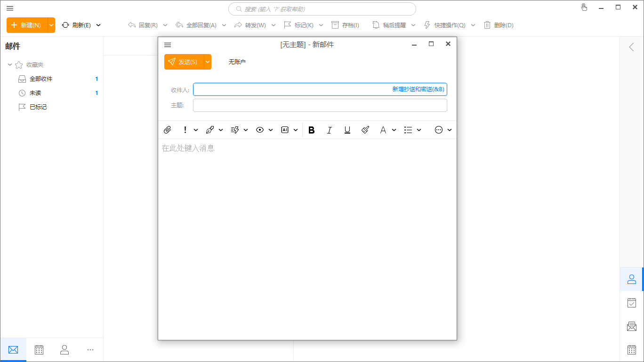Open the contacts icon in bottom navigation
Screen dimensions: 644x362
(x=64, y=350)
